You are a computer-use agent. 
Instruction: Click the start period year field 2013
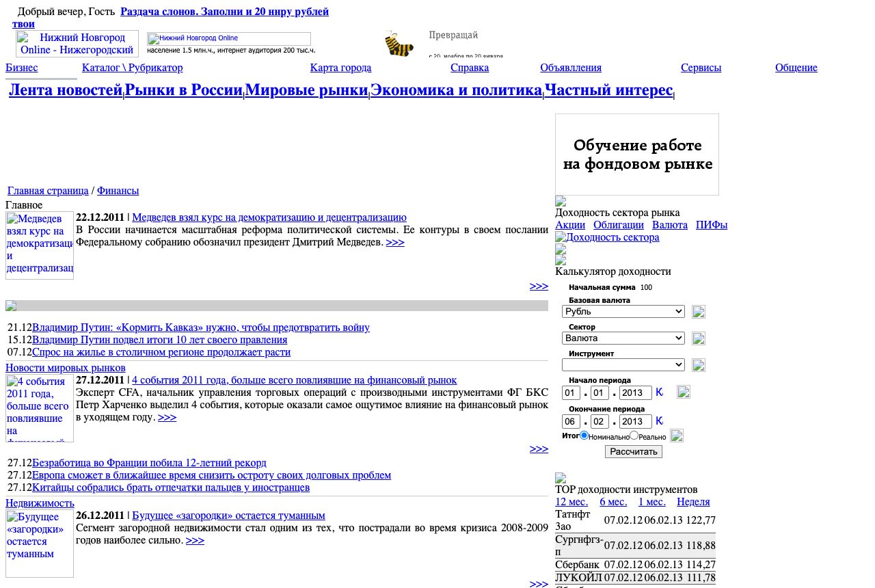636,393
